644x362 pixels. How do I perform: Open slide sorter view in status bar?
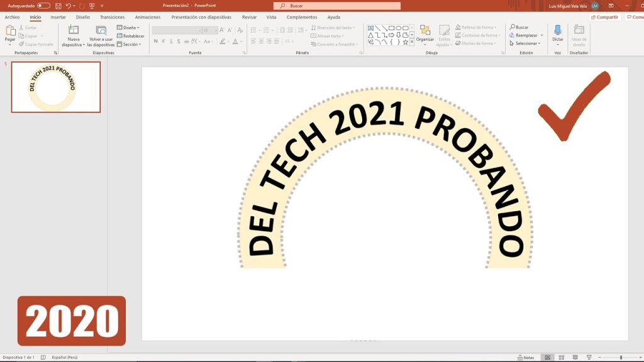(x=562, y=358)
